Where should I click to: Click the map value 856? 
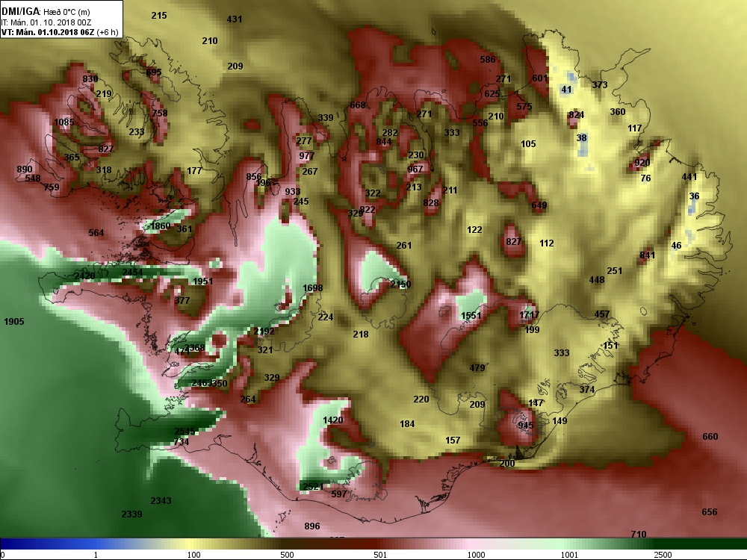tap(254, 177)
